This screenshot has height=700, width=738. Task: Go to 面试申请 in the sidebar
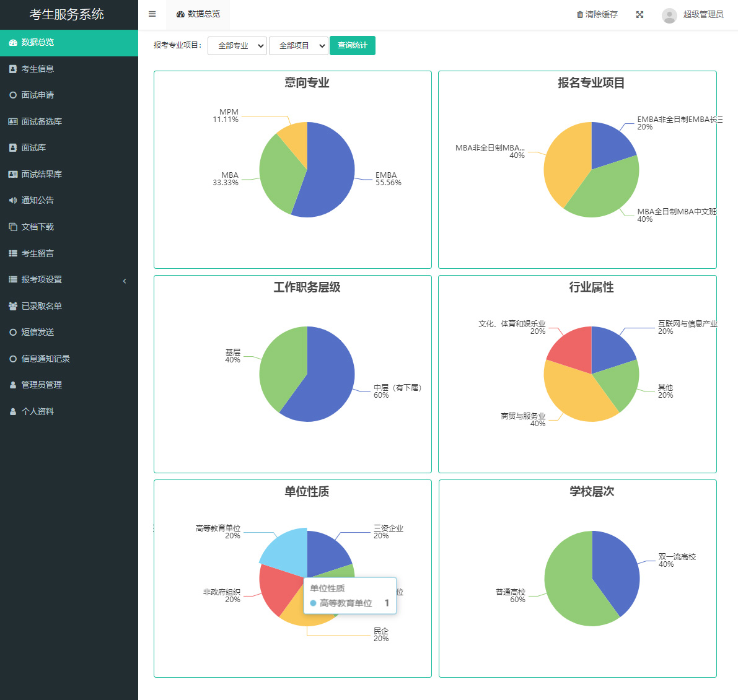click(37, 95)
